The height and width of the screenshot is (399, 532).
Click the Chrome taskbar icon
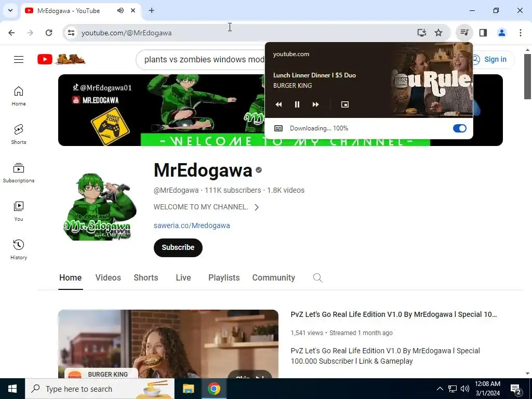pos(214,389)
